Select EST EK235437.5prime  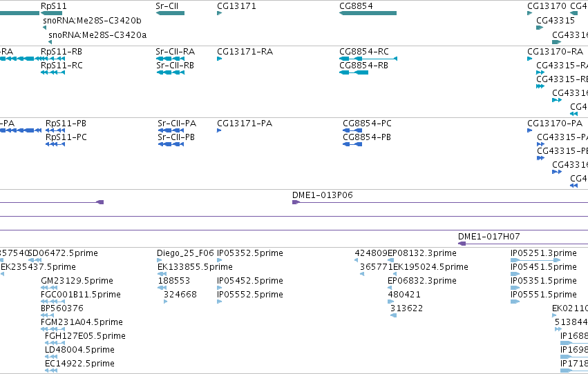coord(38,267)
